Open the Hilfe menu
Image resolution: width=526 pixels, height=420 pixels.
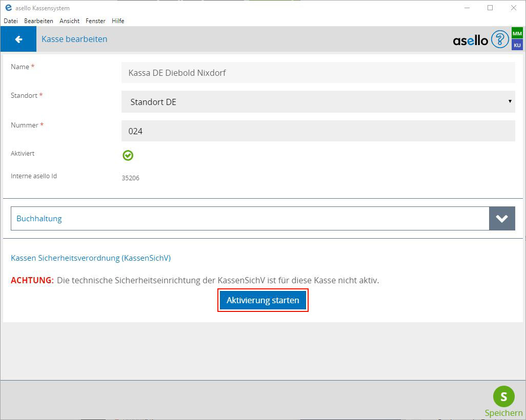(x=118, y=21)
